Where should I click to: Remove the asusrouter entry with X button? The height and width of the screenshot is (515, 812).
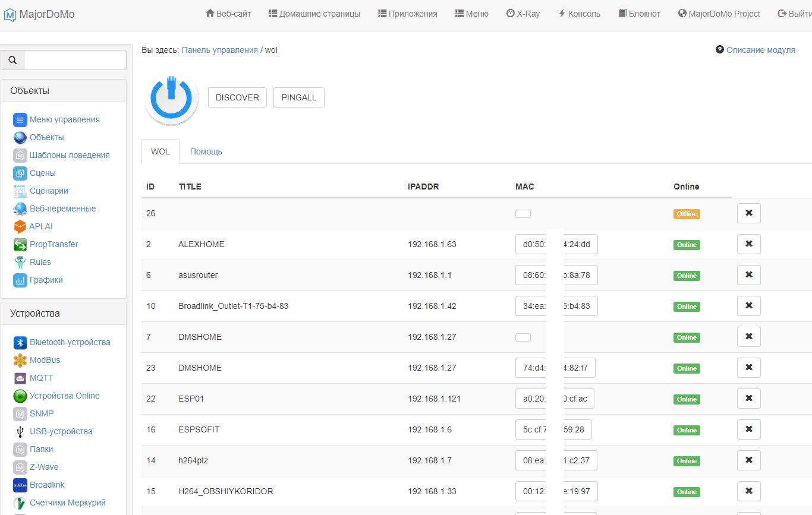tap(748, 274)
